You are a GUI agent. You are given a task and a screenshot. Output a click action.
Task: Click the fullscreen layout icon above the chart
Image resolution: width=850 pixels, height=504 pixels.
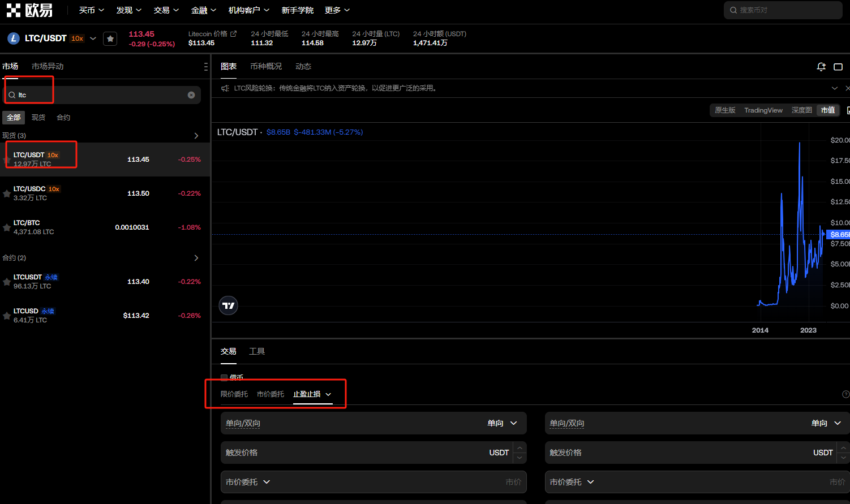point(838,67)
